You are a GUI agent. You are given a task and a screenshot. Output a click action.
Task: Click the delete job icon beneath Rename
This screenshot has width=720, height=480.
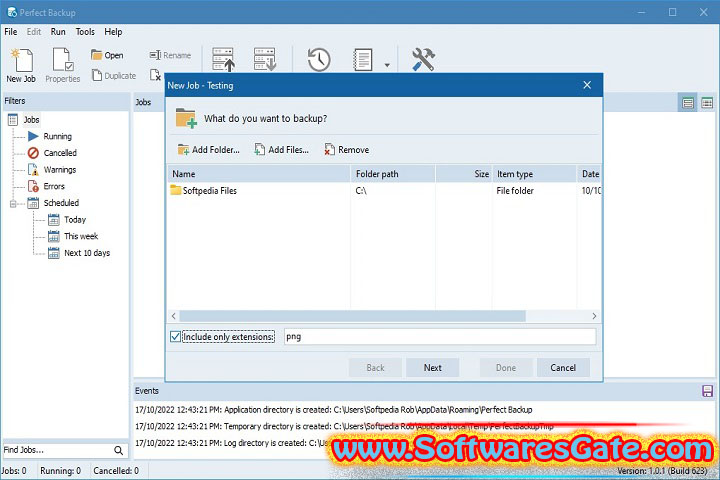(x=155, y=75)
